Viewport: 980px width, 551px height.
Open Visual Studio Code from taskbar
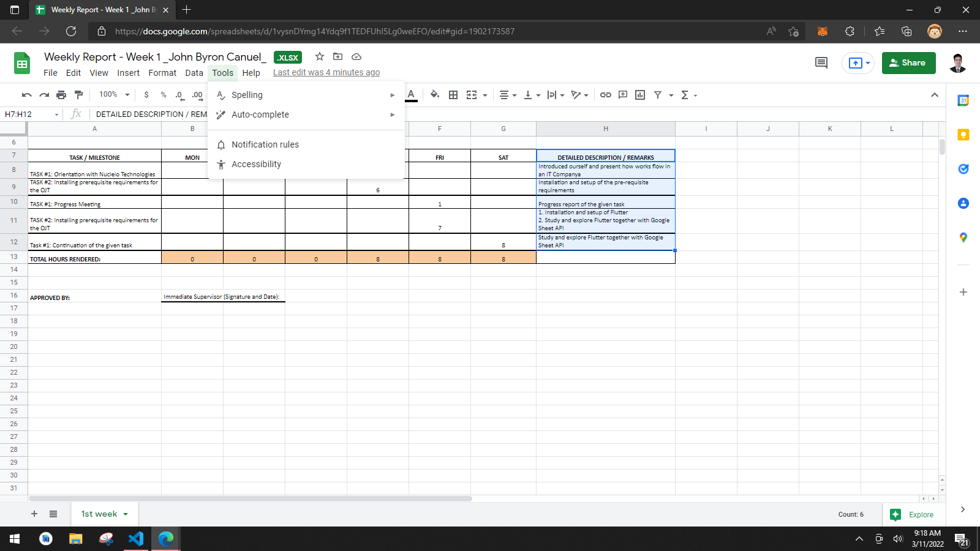(x=136, y=539)
